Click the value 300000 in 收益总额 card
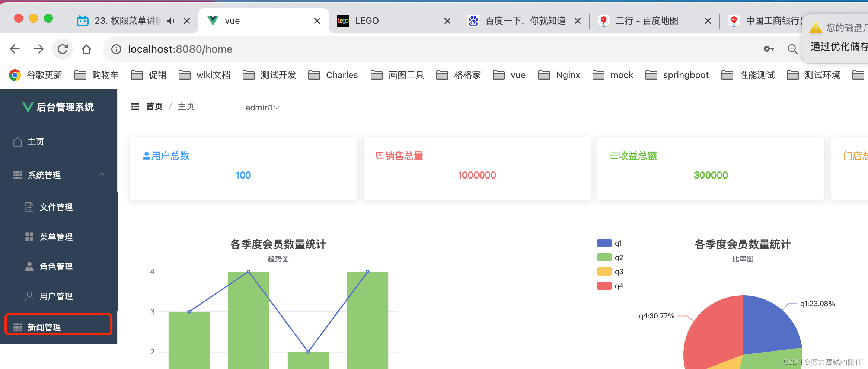The height and width of the screenshot is (369, 868). (x=711, y=175)
